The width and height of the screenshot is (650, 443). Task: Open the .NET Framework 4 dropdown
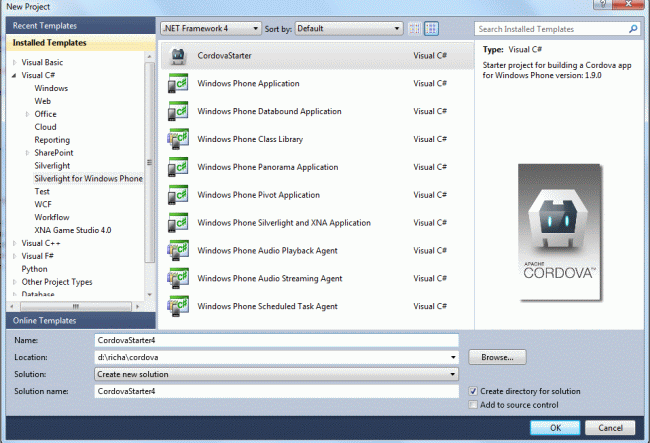(x=211, y=29)
